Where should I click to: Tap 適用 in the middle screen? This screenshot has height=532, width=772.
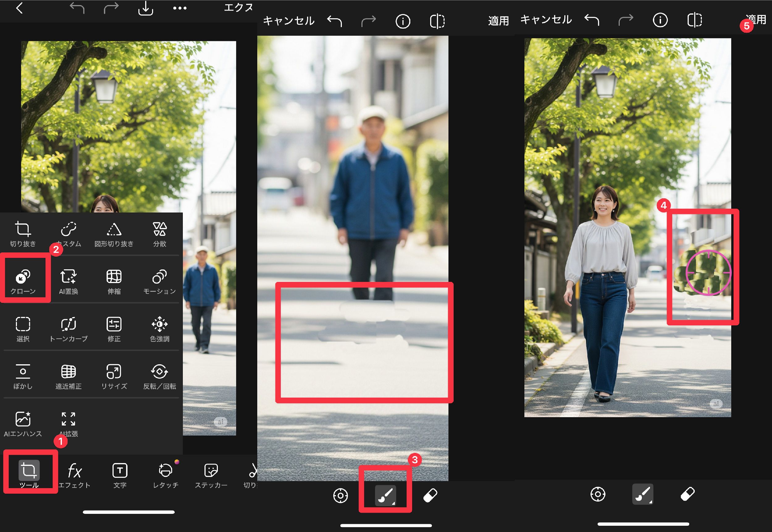tap(498, 21)
